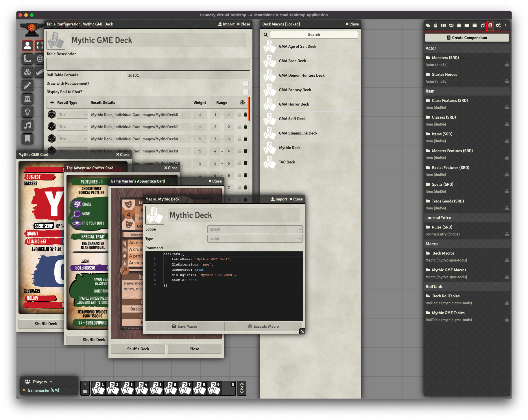Select the Journal Notes bookmark tool
528x420 pixels.
coord(27,139)
